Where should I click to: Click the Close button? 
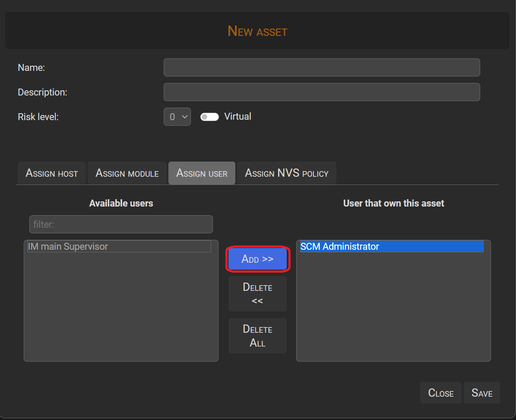click(x=440, y=393)
